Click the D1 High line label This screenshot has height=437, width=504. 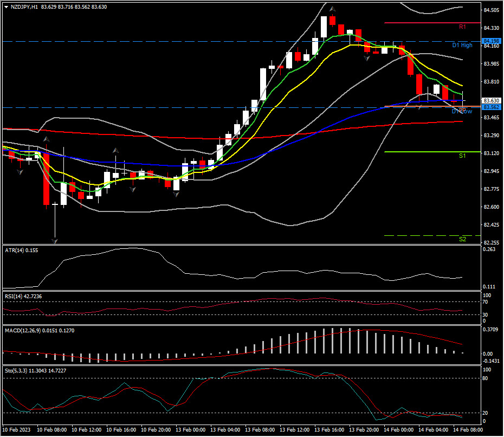(462, 46)
